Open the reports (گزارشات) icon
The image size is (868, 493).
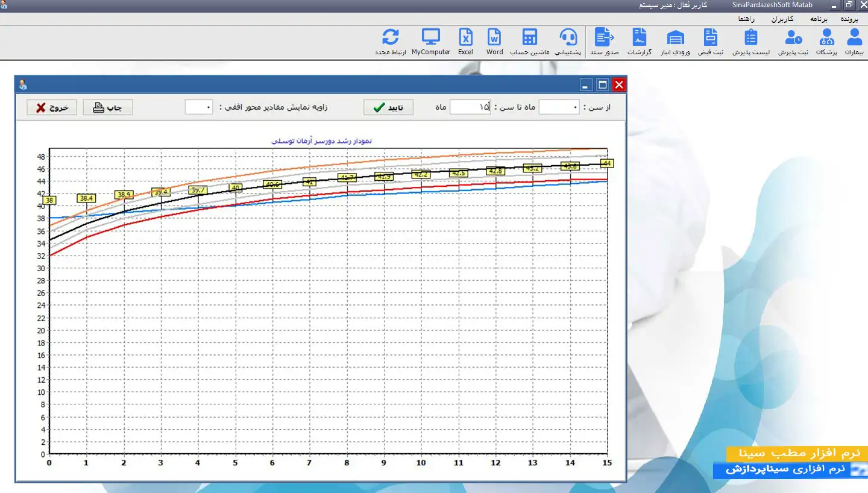[640, 42]
